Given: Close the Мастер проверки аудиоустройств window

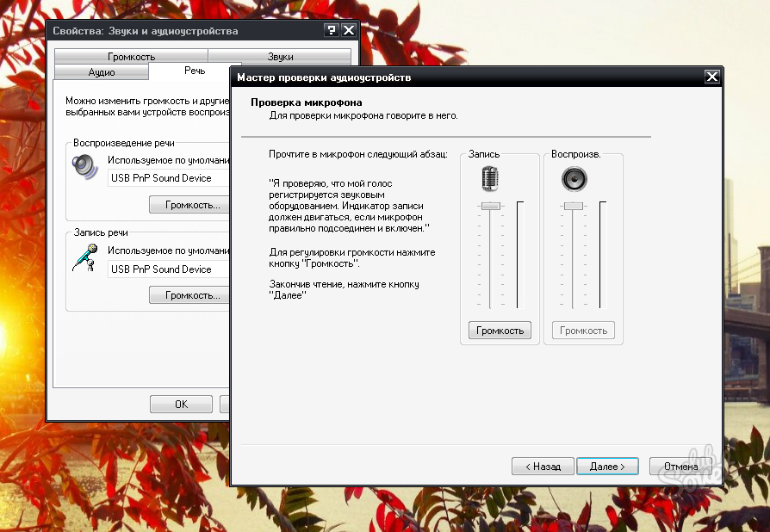Looking at the screenshot, I should point(711,77).
